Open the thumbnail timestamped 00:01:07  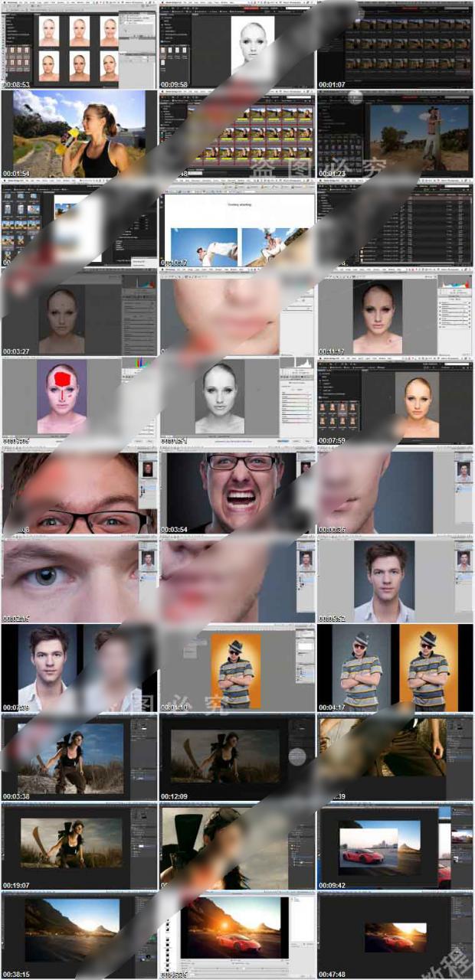pos(395,44)
